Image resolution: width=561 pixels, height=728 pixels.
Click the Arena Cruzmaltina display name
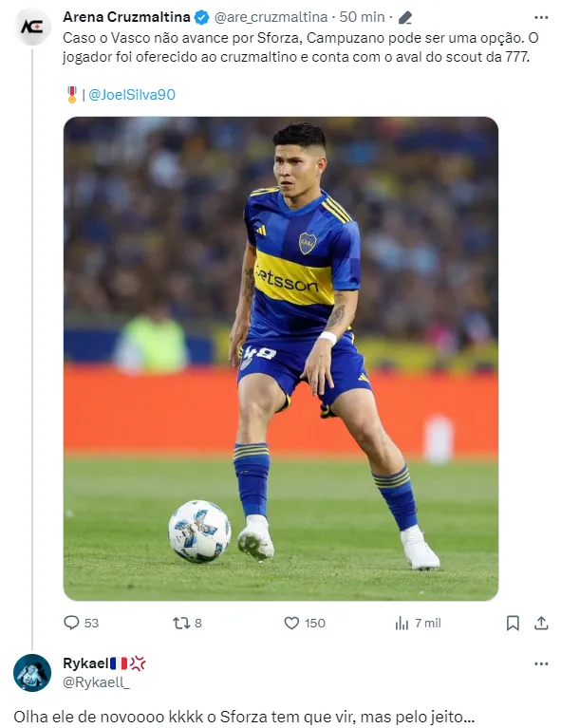pos(127,17)
